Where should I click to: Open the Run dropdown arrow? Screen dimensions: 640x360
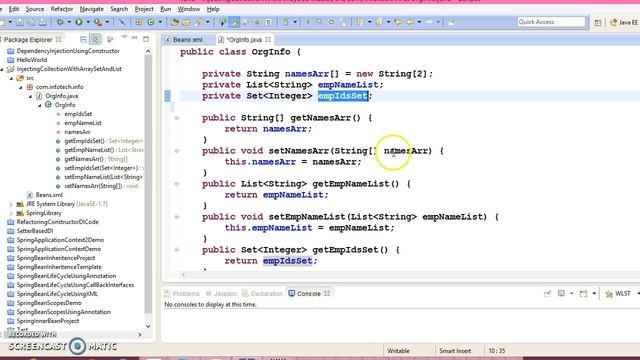tap(88, 22)
